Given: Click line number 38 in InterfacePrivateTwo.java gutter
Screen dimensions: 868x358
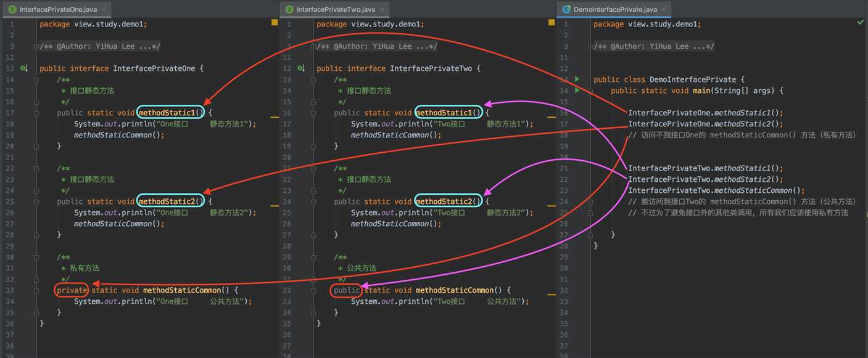Looking at the screenshot, I should click(x=287, y=357).
